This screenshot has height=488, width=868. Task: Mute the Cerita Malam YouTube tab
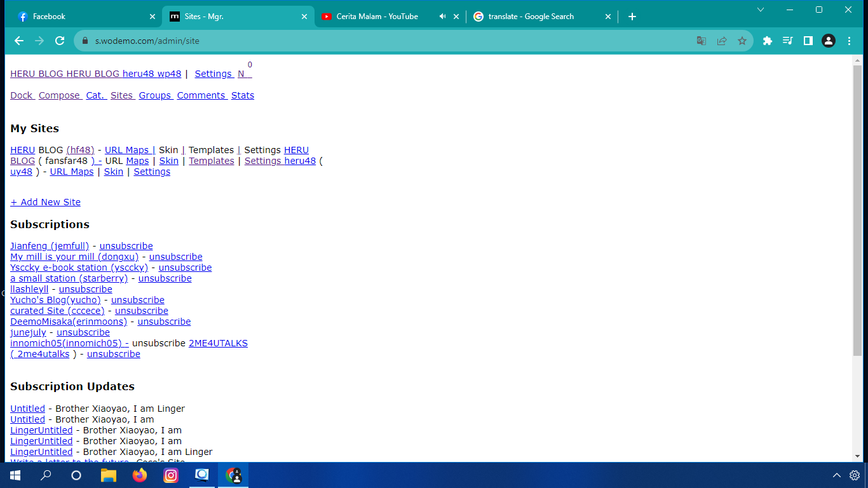(442, 17)
